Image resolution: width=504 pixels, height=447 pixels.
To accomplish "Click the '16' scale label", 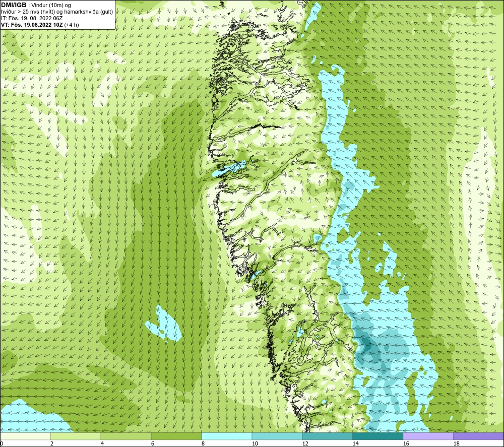I will pos(406,444).
